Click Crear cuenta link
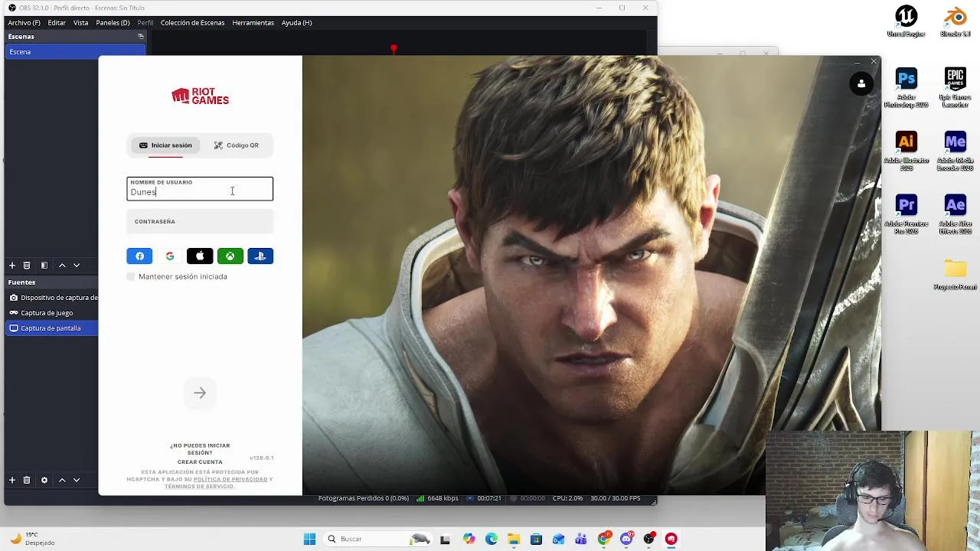The width and height of the screenshot is (980, 551). pyautogui.click(x=200, y=462)
